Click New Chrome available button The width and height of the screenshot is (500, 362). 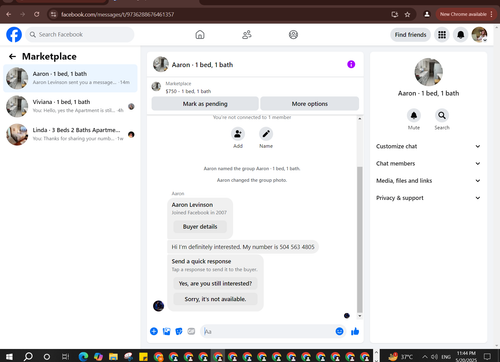pos(465,14)
